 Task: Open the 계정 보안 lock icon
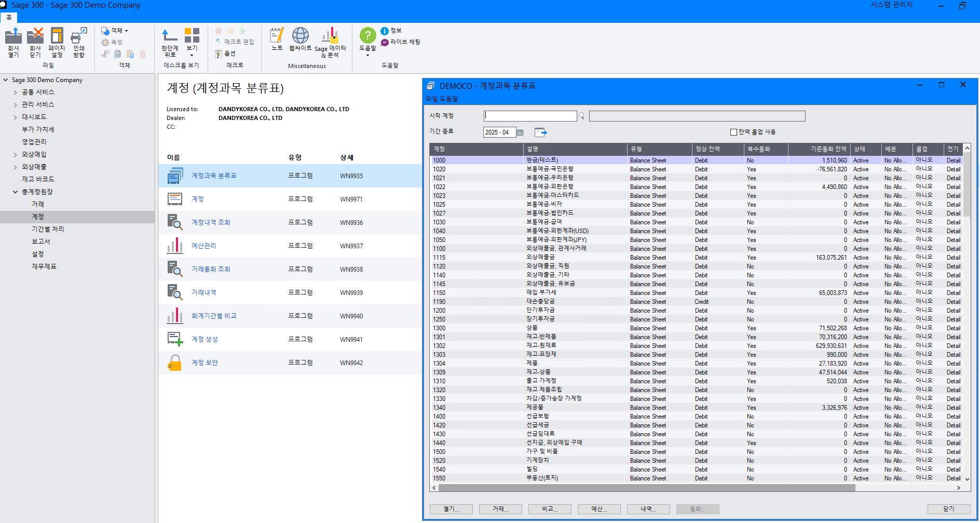coord(175,363)
